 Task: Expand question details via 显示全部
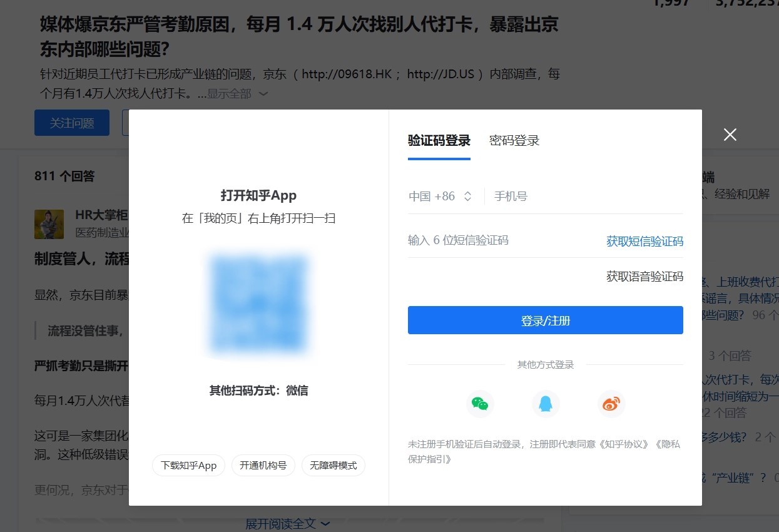pos(237,94)
